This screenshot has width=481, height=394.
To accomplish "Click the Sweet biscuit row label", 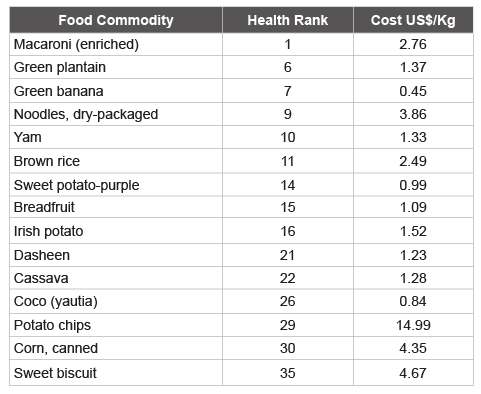I will point(55,373).
